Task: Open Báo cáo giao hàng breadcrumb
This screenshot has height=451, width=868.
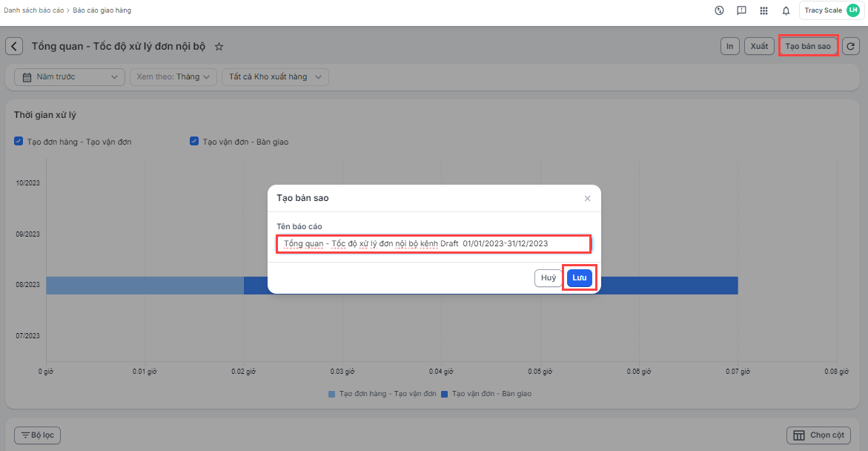Action: pos(102,10)
